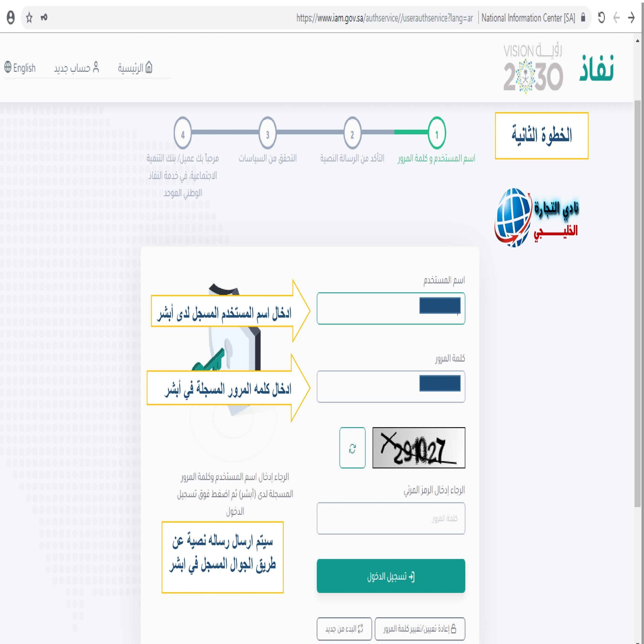
Task: Click the تسجيل الدخول login button
Action: point(391,576)
